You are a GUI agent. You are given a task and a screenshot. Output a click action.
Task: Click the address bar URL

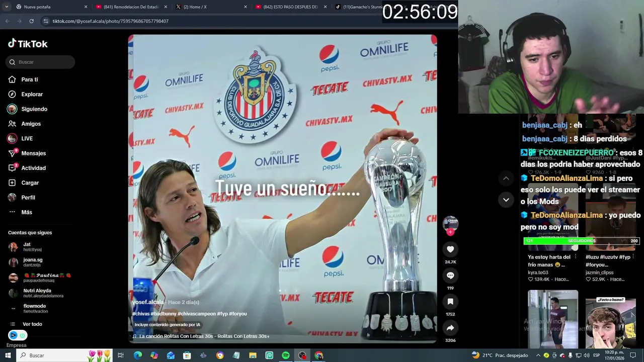point(110,21)
